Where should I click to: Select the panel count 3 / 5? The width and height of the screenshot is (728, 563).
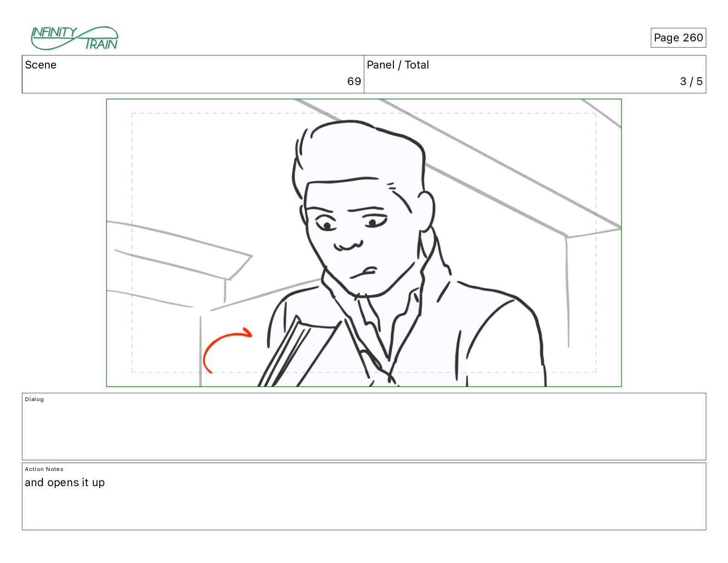pyautogui.click(x=691, y=81)
